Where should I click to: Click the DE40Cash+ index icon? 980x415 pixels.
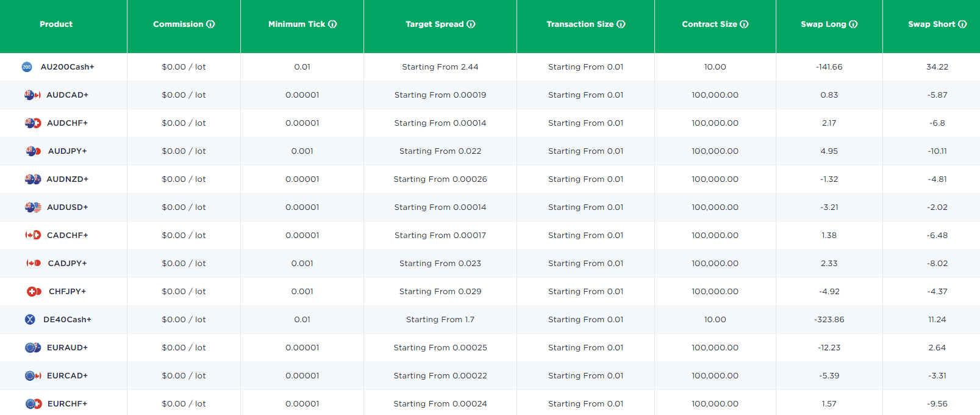(30, 320)
